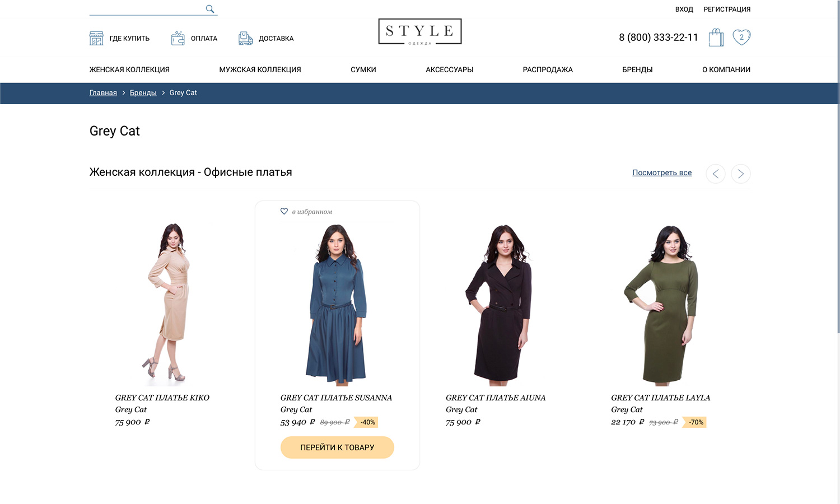Open Женская коллекция menu
Image resolution: width=840 pixels, height=504 pixels.
click(129, 69)
